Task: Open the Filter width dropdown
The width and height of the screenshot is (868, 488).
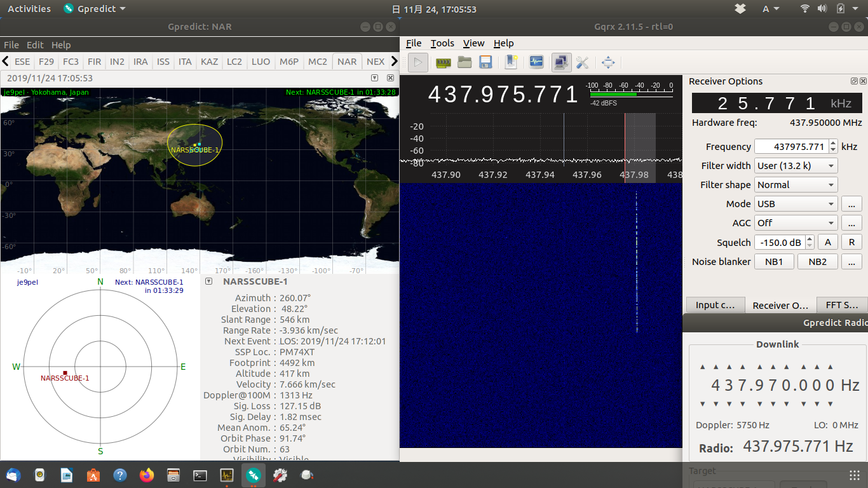Action: point(796,166)
